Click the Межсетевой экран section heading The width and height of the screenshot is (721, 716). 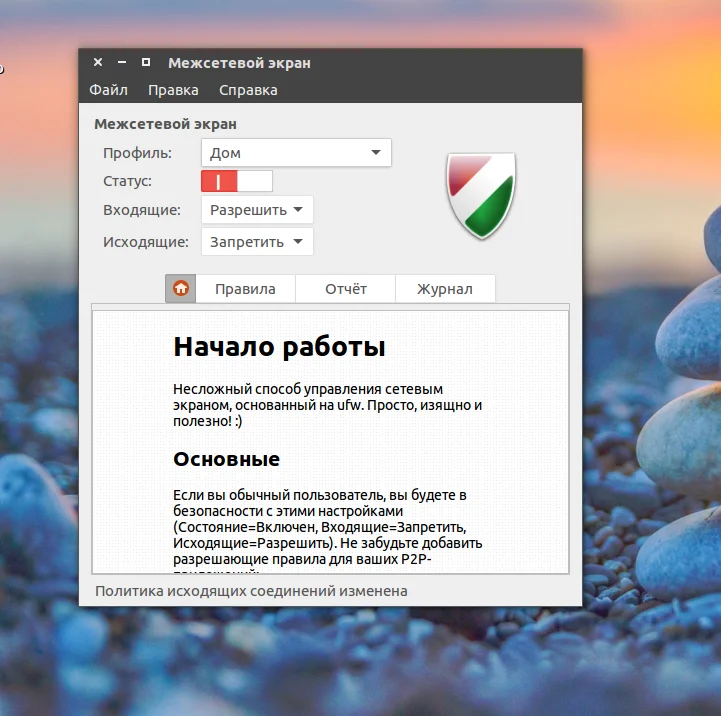click(166, 124)
